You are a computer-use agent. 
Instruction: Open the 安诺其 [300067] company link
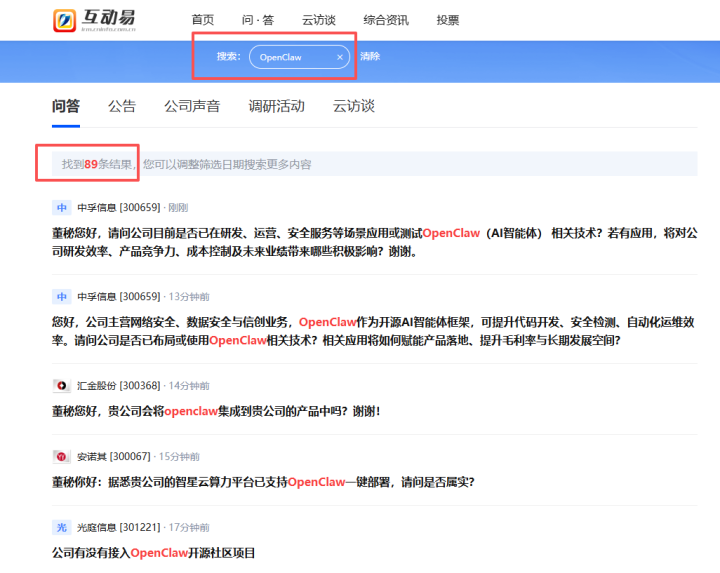[x=113, y=456]
